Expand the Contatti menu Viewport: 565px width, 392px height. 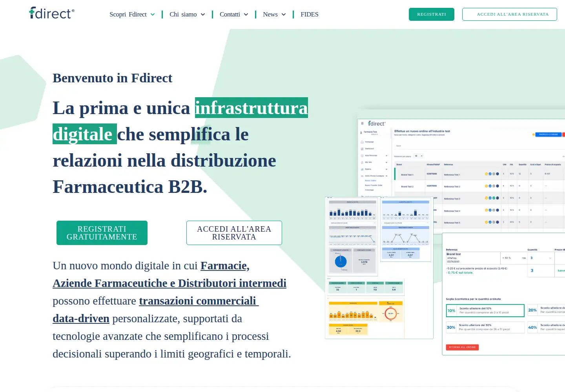pos(234,15)
